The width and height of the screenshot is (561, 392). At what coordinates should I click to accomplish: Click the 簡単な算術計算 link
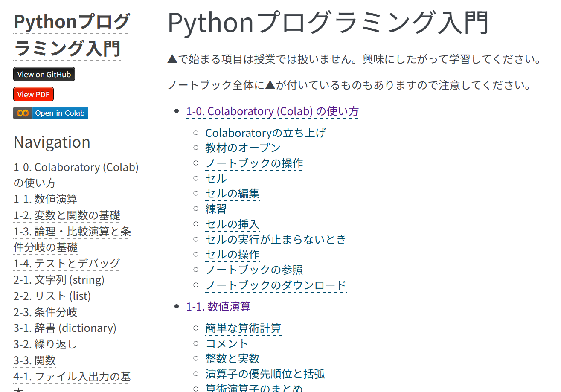pyautogui.click(x=243, y=328)
